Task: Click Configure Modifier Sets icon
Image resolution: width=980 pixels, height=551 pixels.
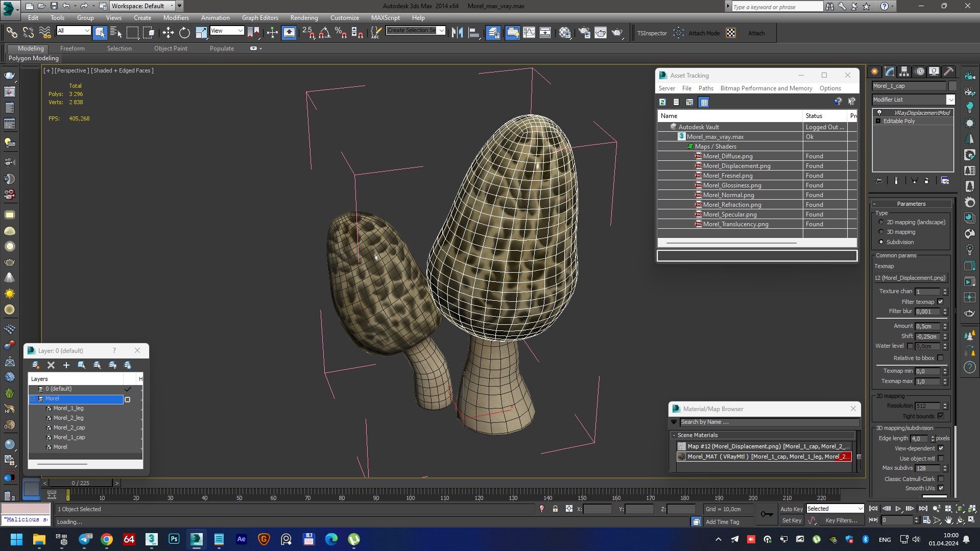Action: coord(945,180)
